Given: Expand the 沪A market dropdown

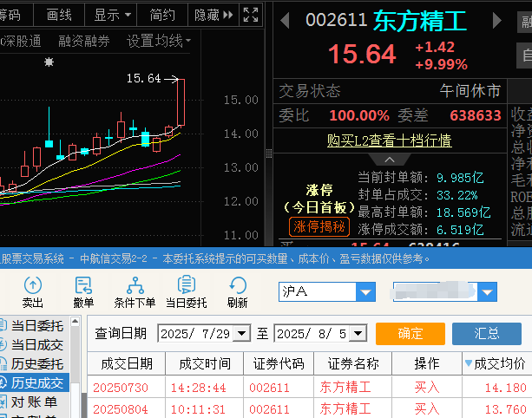Looking at the screenshot, I should point(365,291).
